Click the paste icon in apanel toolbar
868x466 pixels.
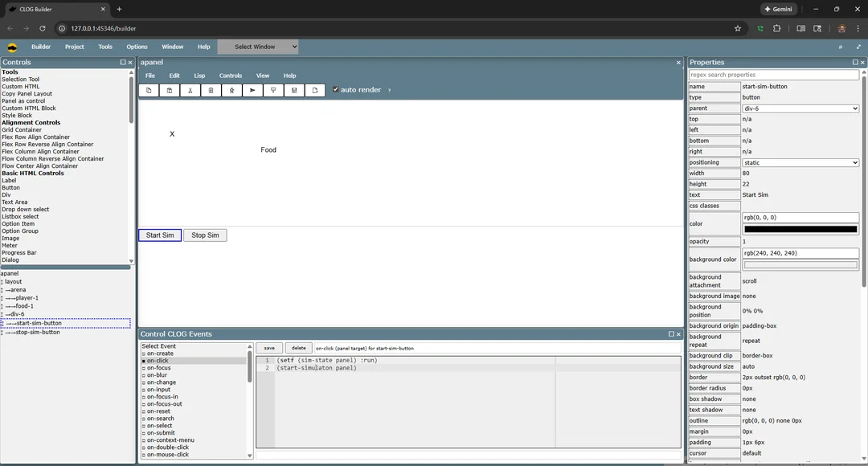170,90
